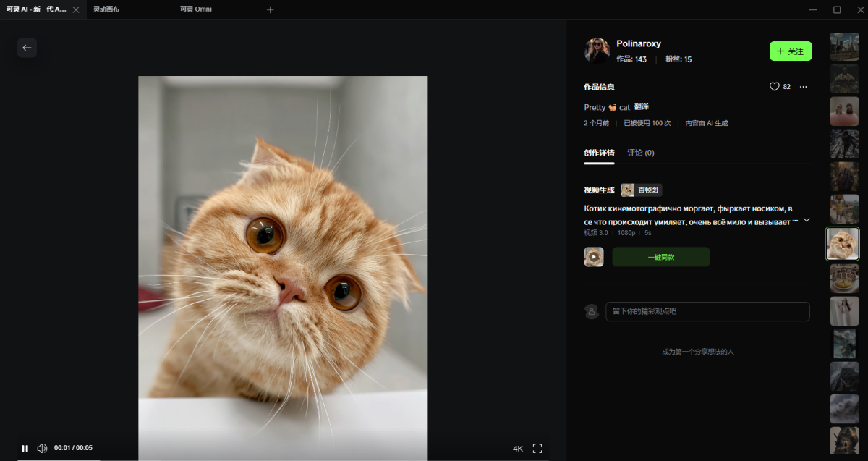This screenshot has height=461, width=868.
Task: Pause the cat video playback
Action: pos(25,448)
